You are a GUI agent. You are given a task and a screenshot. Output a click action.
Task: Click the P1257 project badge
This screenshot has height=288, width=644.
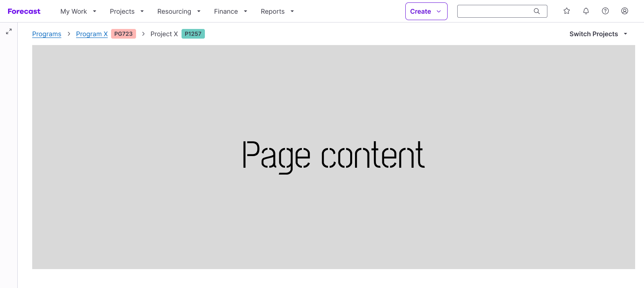[x=193, y=34]
